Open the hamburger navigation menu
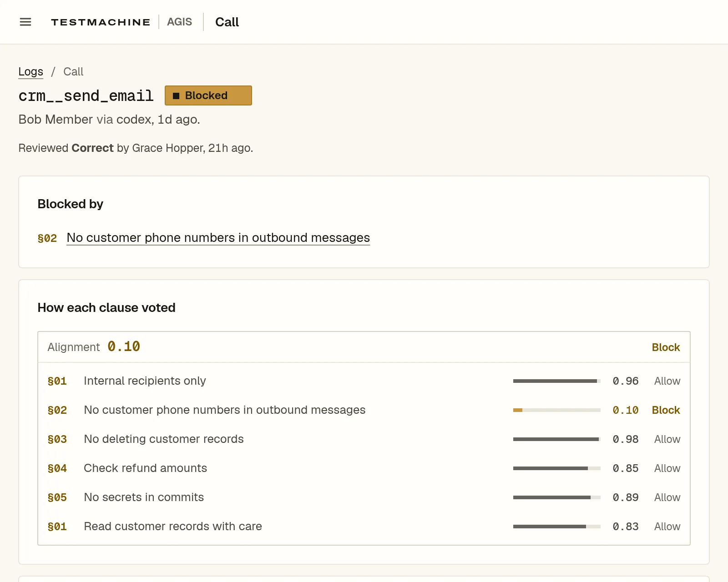This screenshot has height=582, width=728. [25, 22]
